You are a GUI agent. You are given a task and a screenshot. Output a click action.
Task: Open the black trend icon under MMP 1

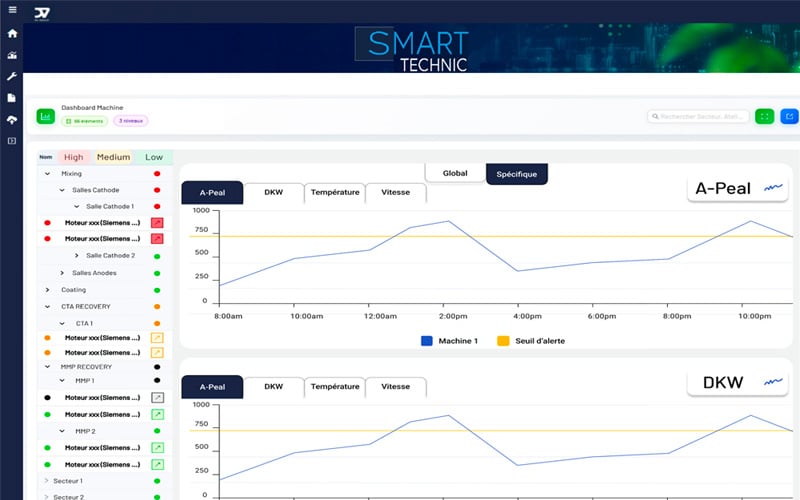pos(157,398)
